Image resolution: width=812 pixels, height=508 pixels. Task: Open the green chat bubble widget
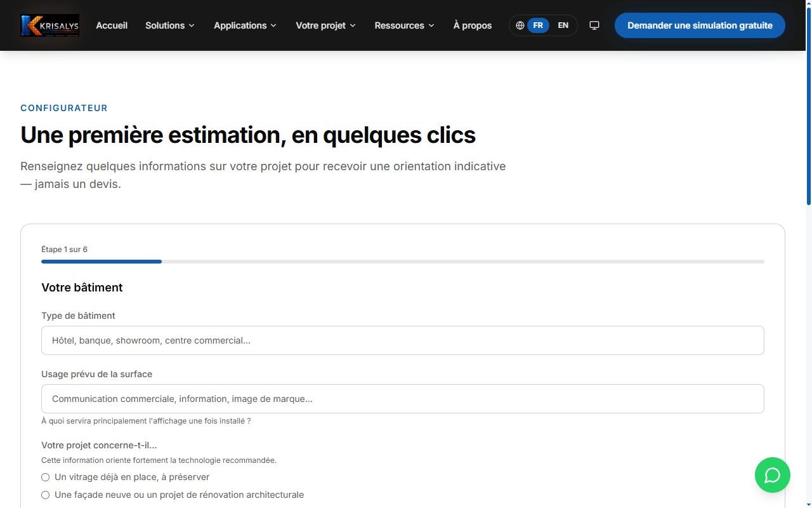click(773, 475)
